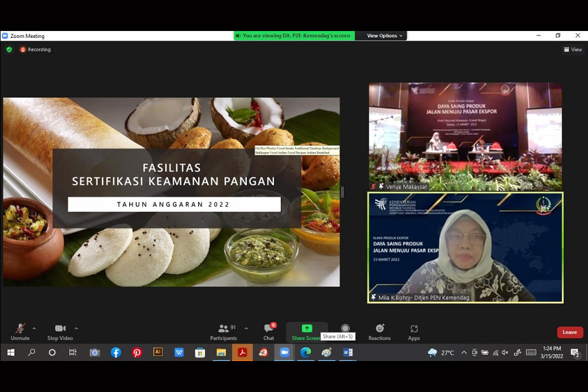Image resolution: width=588 pixels, height=392 pixels.
Task: Expand video options arrow beside Stop Video
Action: [76, 329]
